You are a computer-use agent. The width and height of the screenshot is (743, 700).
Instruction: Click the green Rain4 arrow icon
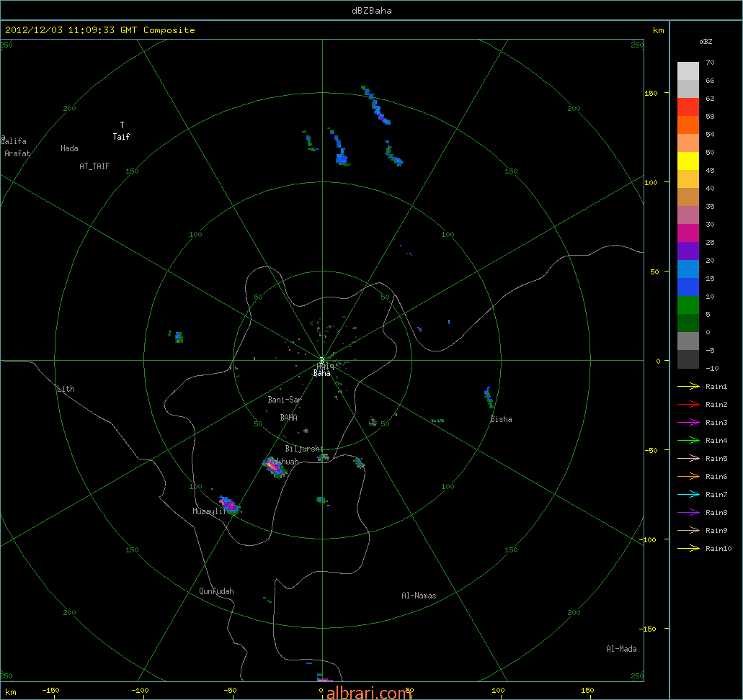(688, 441)
